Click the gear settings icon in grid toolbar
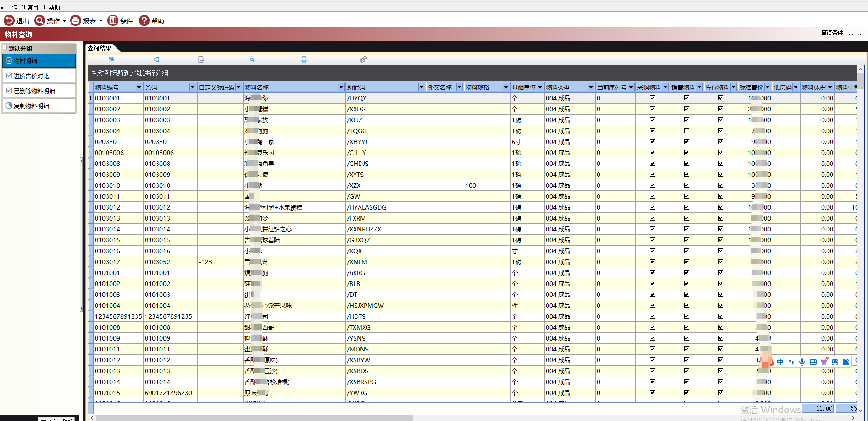The width and height of the screenshot is (868, 421). [x=363, y=60]
